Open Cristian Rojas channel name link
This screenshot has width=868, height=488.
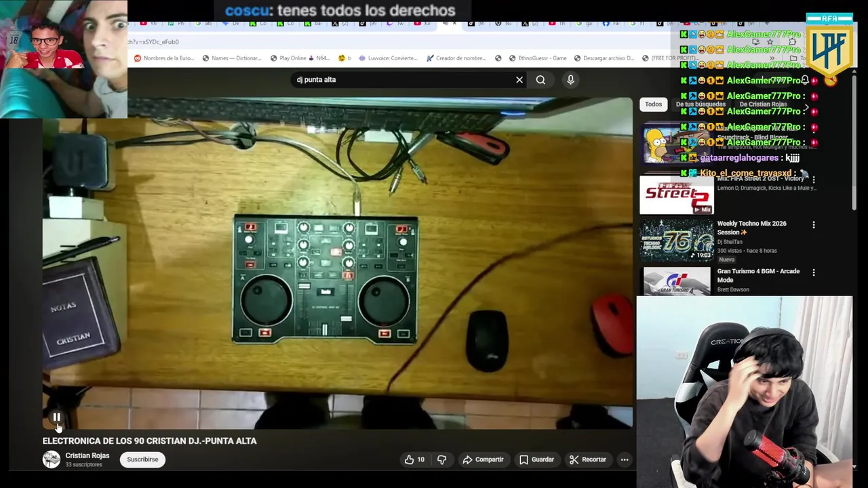[x=87, y=455]
